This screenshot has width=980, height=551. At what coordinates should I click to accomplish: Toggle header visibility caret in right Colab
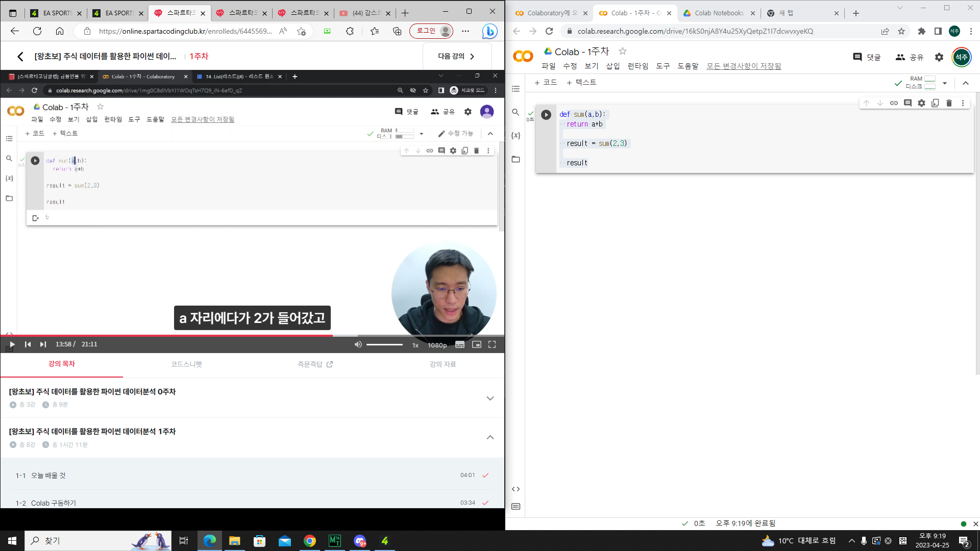click(x=965, y=83)
